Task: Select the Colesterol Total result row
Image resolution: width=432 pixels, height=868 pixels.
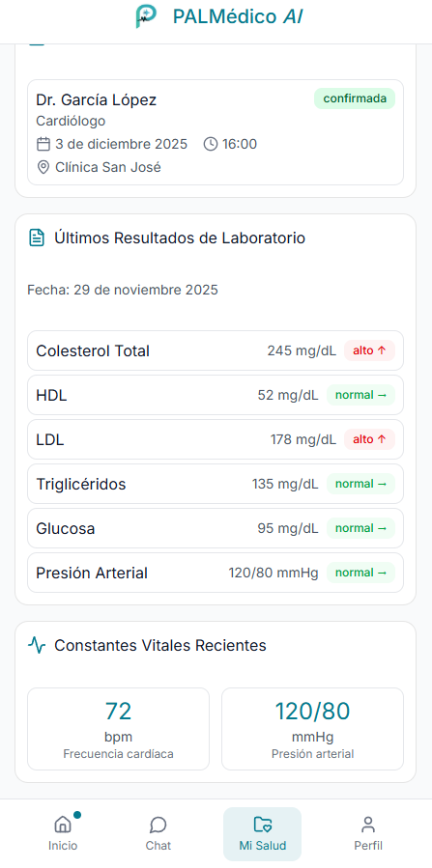Action: [x=216, y=350]
